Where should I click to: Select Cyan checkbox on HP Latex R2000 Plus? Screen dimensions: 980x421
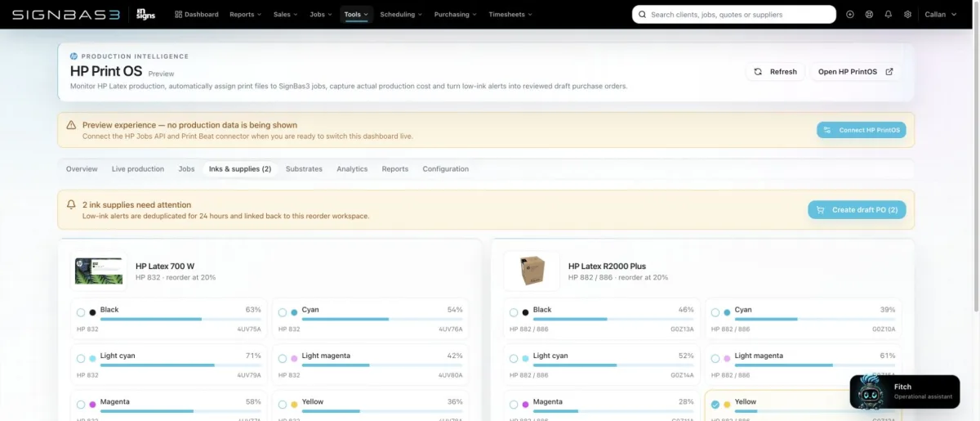click(x=715, y=312)
